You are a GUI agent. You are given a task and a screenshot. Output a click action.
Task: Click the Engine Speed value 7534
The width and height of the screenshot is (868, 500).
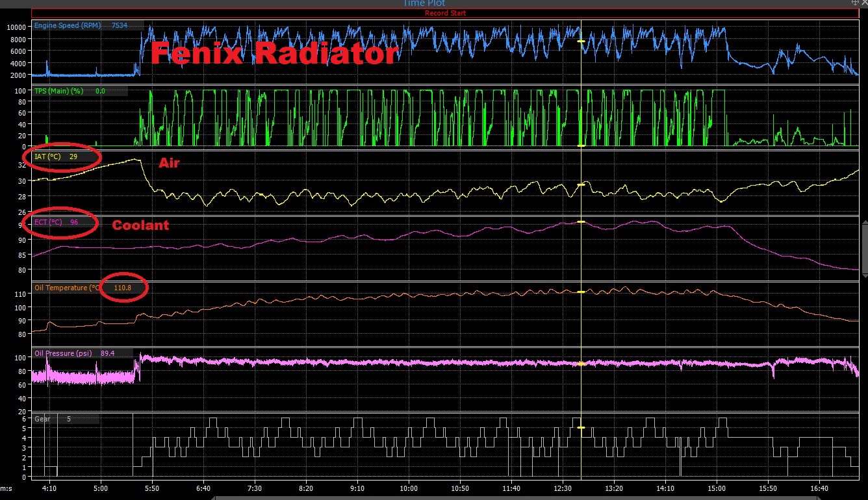[x=120, y=26]
